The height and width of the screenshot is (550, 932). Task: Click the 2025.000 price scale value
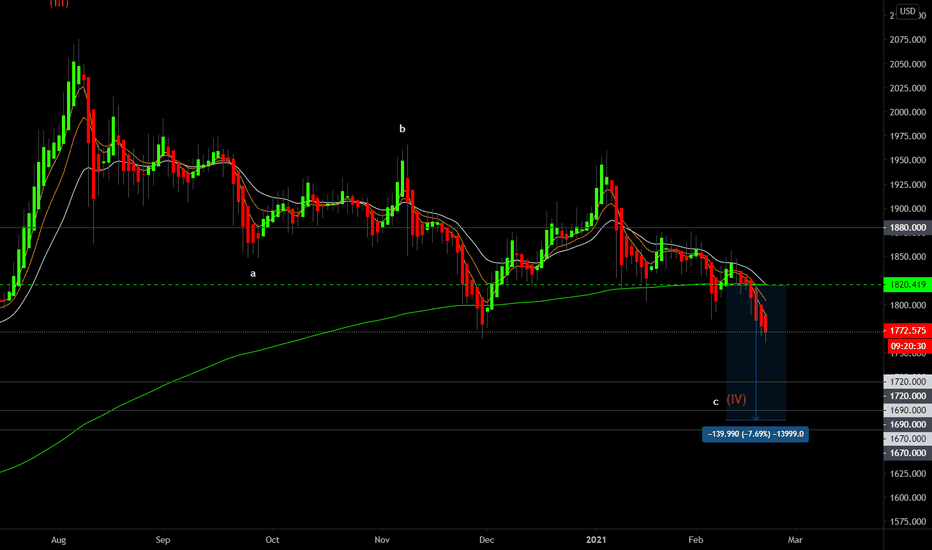[908, 88]
